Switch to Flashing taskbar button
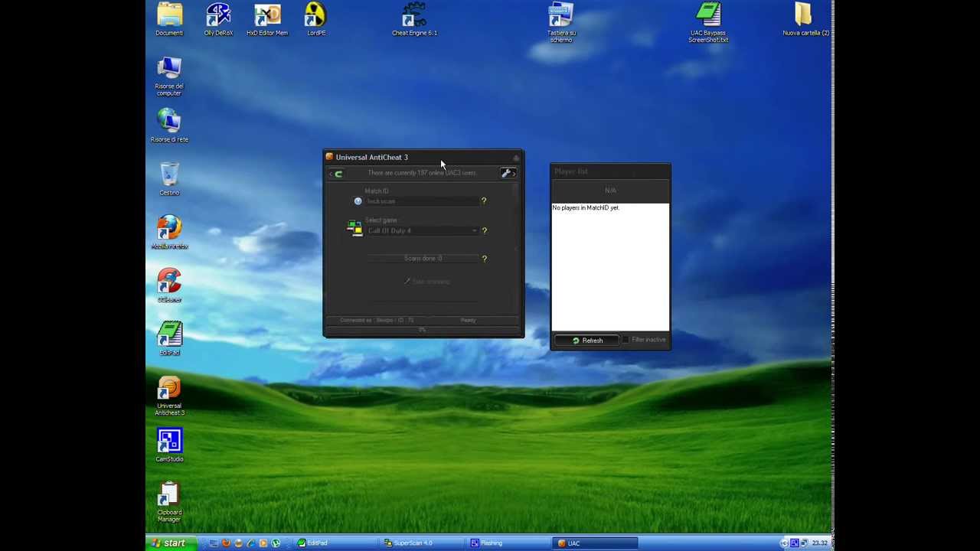 pos(510,543)
